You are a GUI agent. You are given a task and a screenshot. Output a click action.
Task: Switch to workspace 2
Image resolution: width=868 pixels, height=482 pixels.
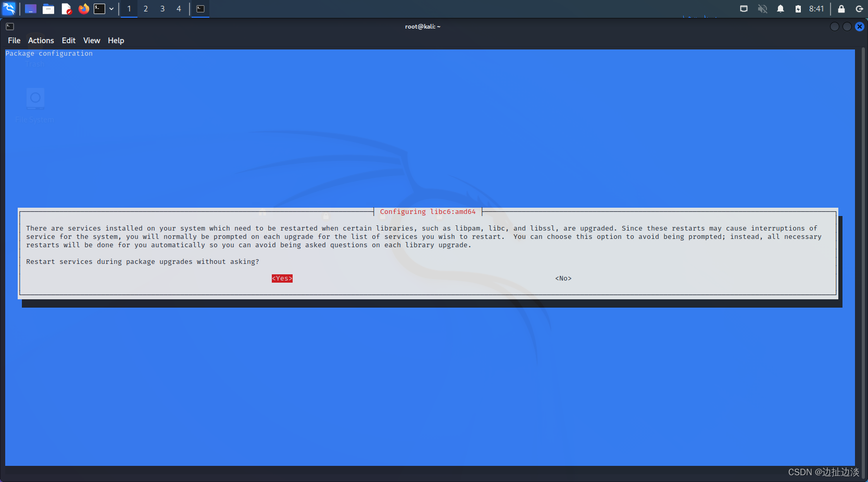tap(145, 8)
